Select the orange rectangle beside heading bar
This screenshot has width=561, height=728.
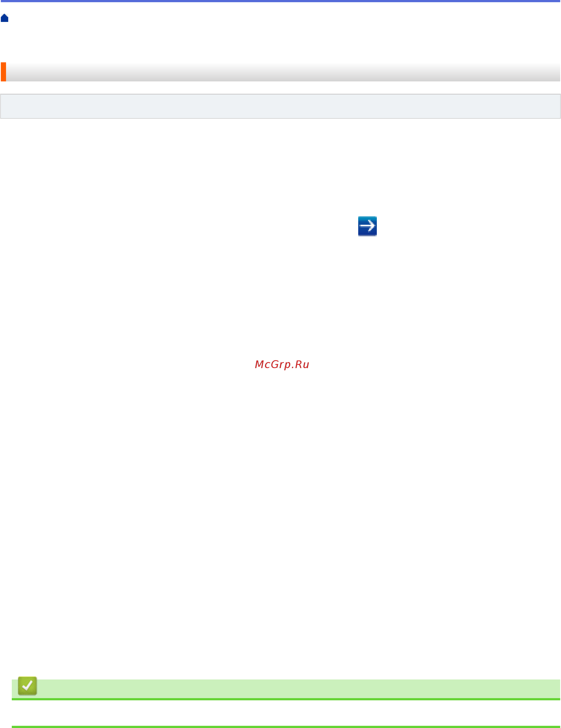pos(3,72)
